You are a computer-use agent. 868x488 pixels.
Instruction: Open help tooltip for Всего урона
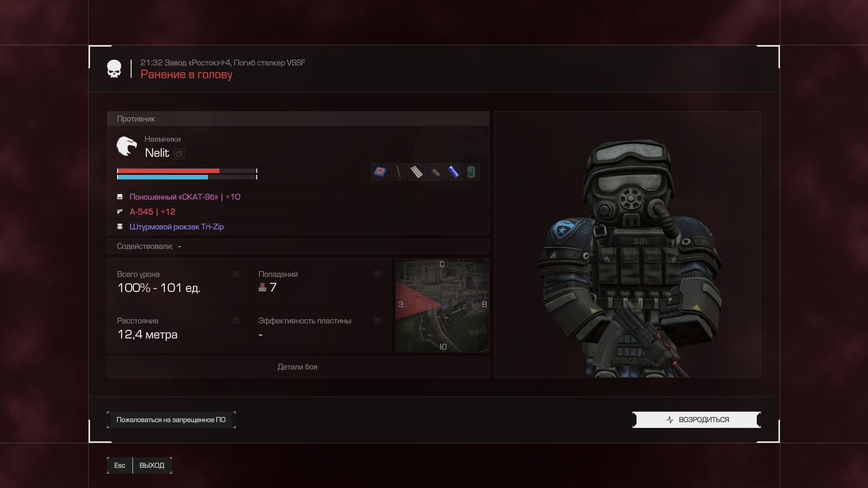click(236, 274)
